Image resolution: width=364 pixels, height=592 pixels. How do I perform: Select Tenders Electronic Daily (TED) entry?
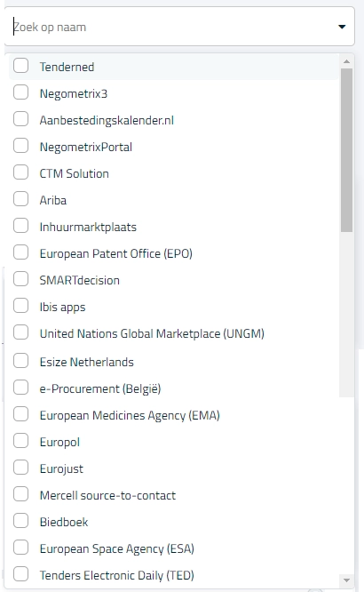pos(173,575)
